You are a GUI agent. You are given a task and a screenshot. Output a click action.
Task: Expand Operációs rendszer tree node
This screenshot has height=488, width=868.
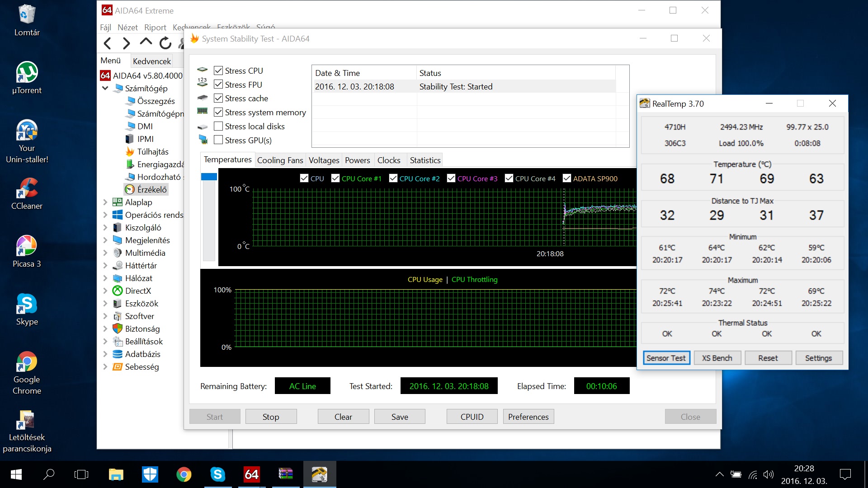[105, 215]
